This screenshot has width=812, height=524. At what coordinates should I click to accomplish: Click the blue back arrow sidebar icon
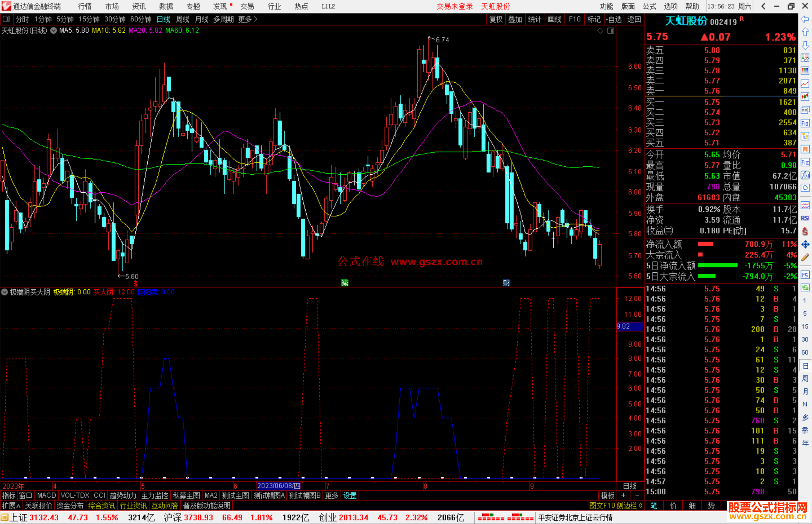(x=805, y=19)
